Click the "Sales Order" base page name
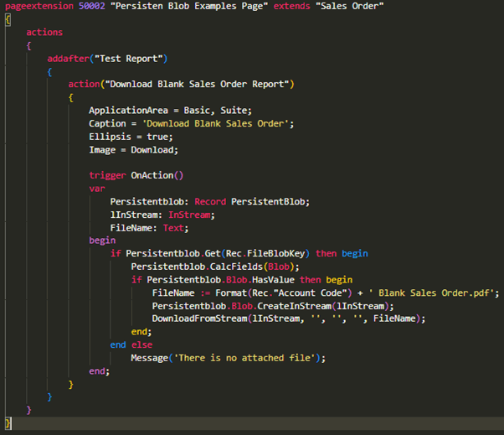 click(350, 6)
